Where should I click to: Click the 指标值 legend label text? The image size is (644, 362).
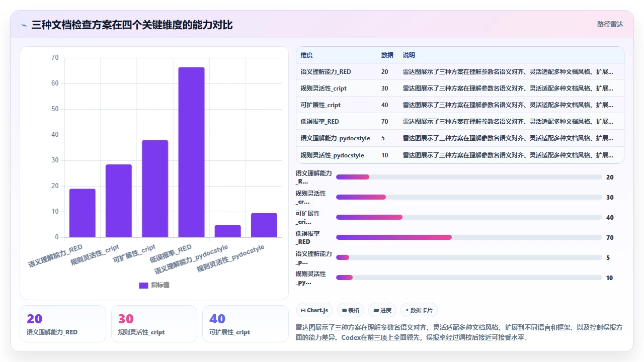160,285
